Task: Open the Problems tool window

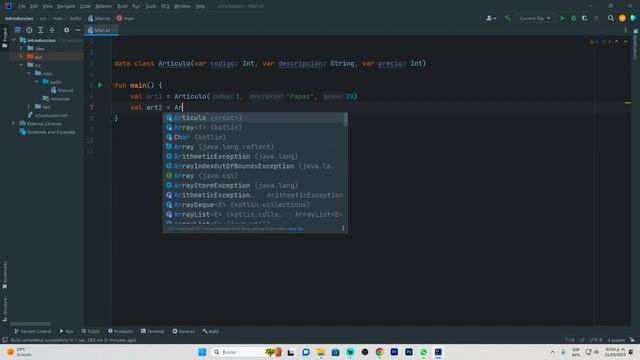Action: point(120,331)
